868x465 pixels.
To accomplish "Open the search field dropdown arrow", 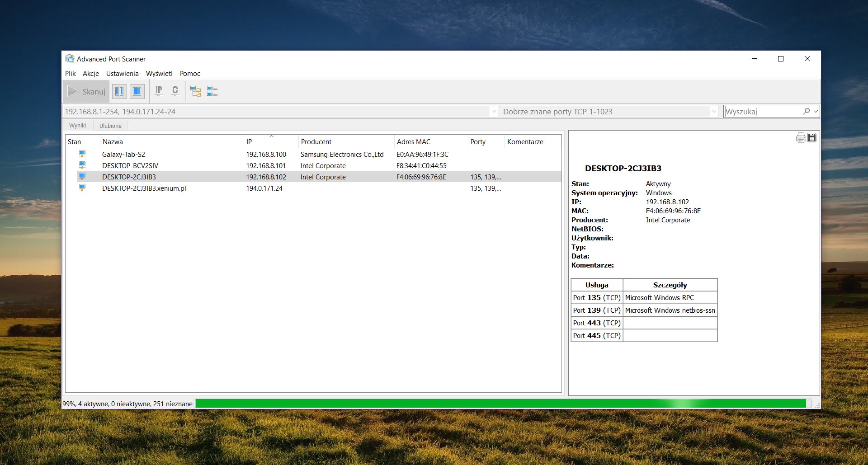I will pos(815,112).
